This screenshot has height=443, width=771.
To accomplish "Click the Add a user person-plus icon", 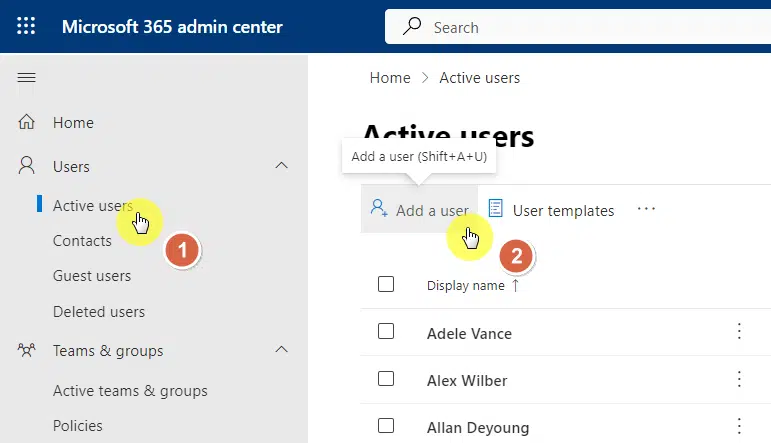I will (x=379, y=208).
